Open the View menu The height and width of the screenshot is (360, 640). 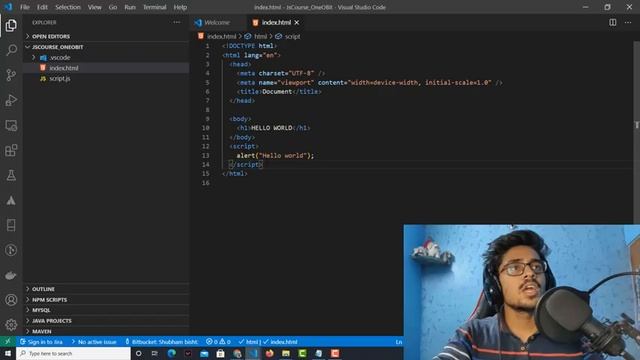(x=94, y=7)
